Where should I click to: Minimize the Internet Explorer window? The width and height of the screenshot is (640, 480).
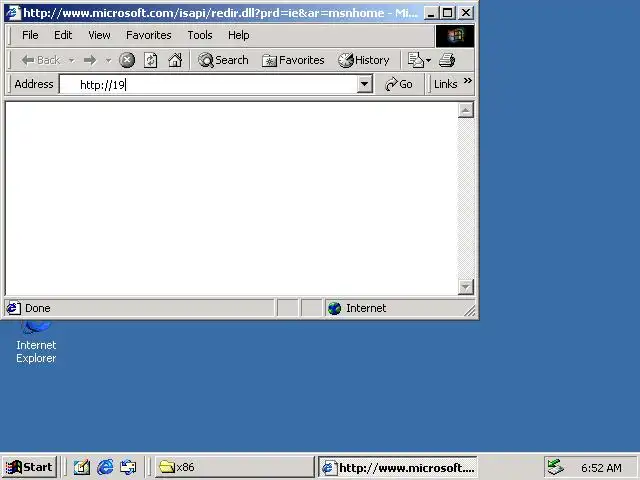coord(431,13)
